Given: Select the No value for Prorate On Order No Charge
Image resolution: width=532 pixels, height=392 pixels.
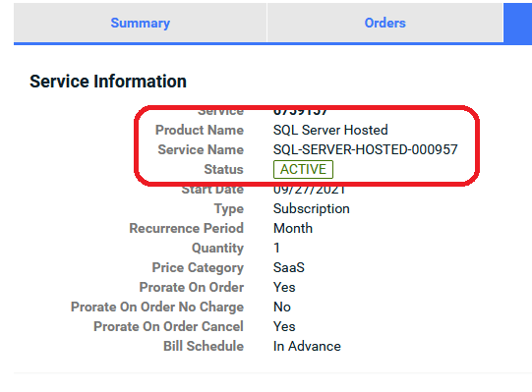Looking at the screenshot, I should tap(282, 307).
